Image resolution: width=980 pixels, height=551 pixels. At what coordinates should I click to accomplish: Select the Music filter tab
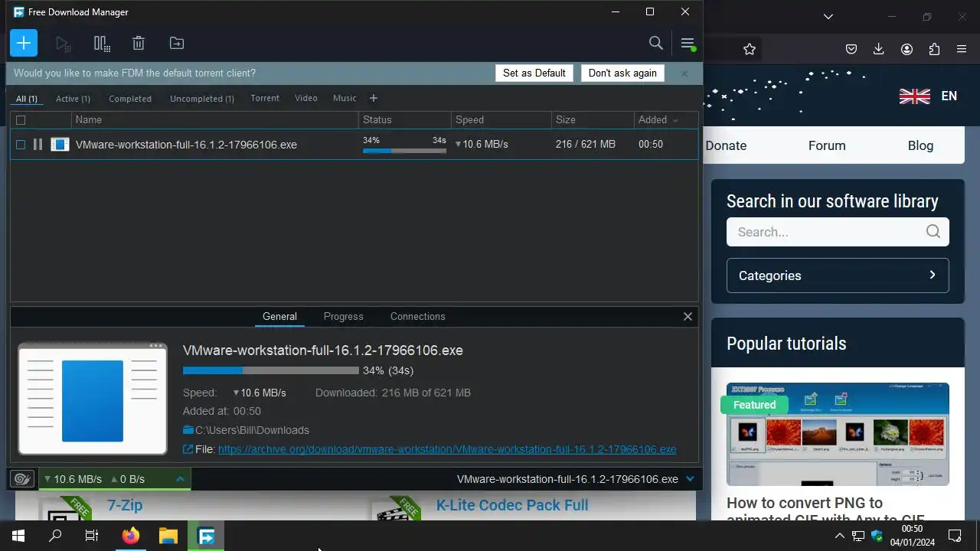click(345, 98)
